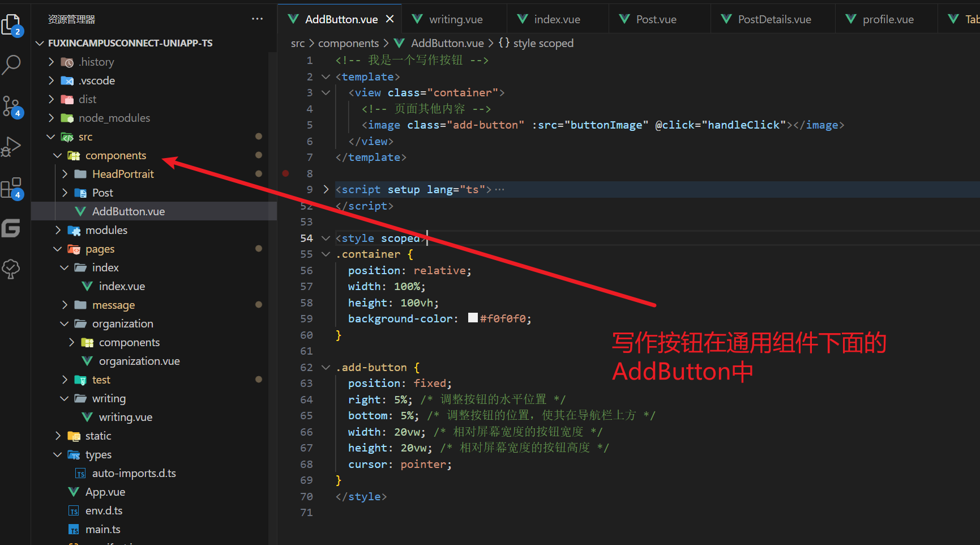Expand the folded script setup block
The height and width of the screenshot is (545, 980).
coord(326,189)
